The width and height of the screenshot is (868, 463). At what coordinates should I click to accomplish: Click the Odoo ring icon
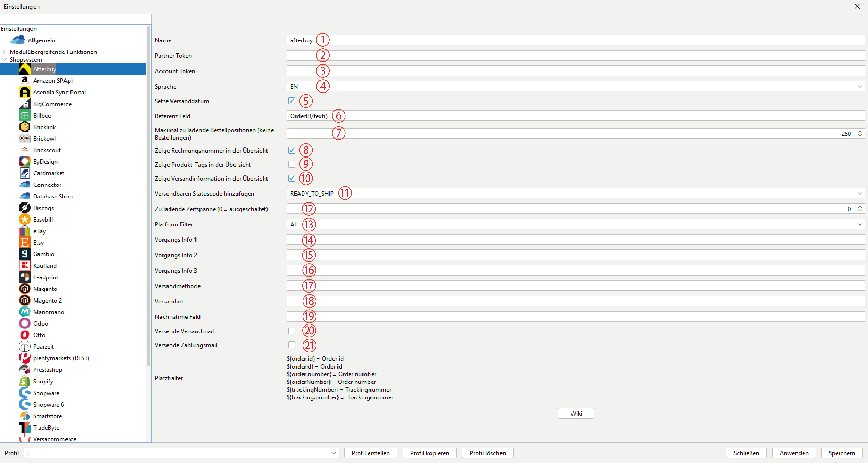(25, 323)
